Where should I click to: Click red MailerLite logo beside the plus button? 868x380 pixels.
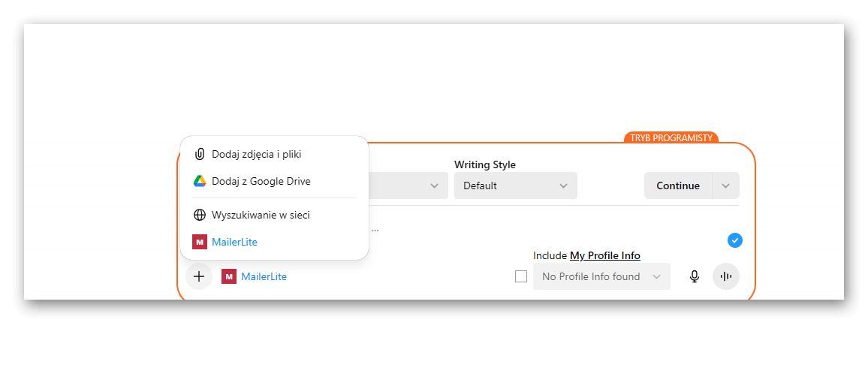pyautogui.click(x=229, y=276)
